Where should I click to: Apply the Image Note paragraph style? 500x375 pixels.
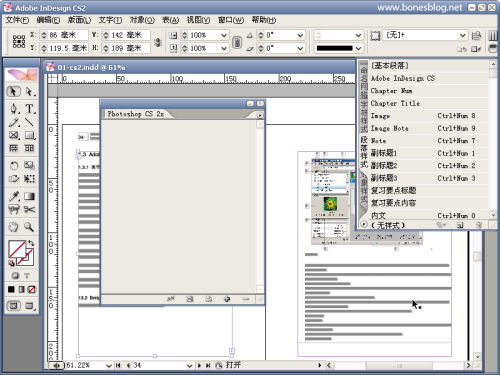tap(429, 128)
